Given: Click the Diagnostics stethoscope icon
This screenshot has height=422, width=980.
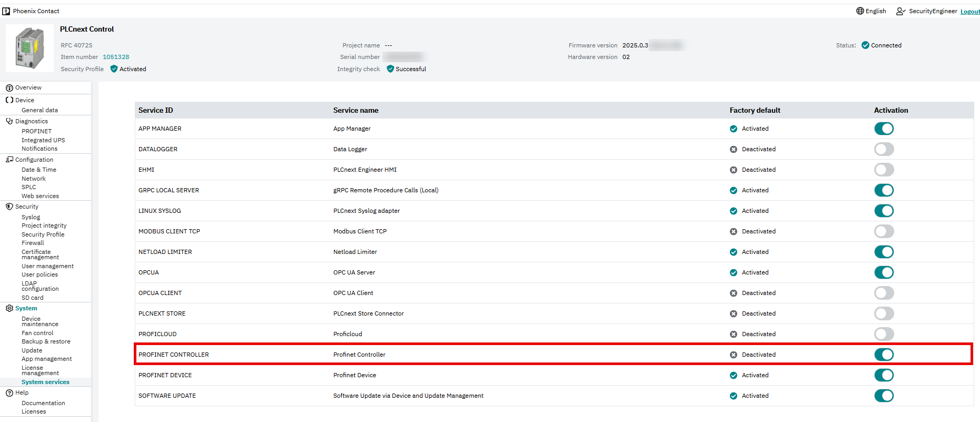Looking at the screenshot, I should click(x=9, y=121).
